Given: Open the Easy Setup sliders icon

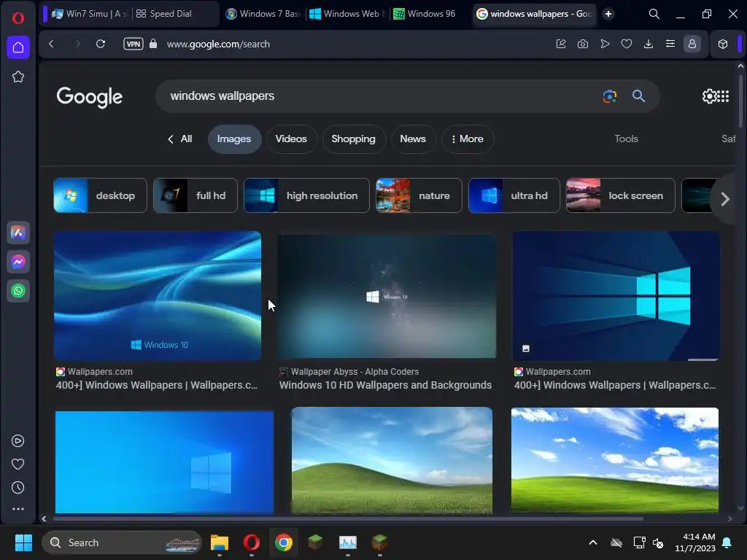Looking at the screenshot, I should tap(670, 44).
